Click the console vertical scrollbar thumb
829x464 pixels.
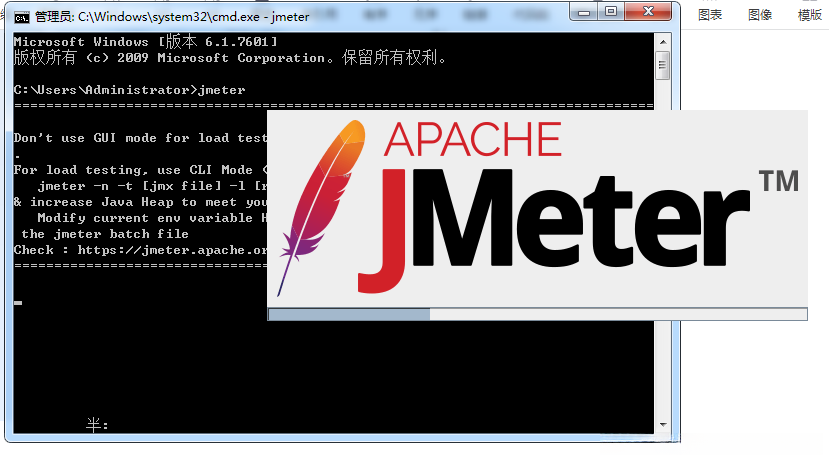662,65
